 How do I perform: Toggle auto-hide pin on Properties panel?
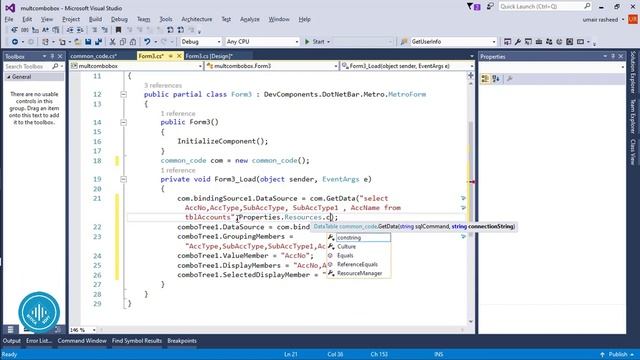613,56
